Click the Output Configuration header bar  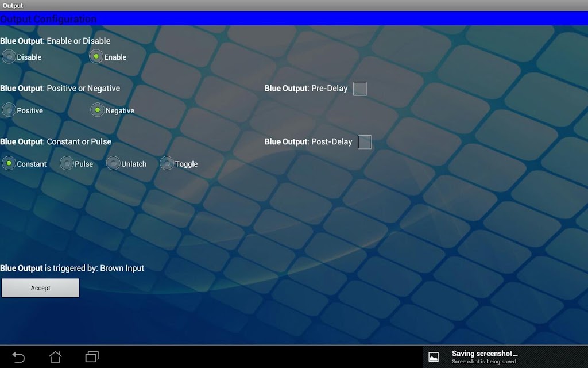294,19
